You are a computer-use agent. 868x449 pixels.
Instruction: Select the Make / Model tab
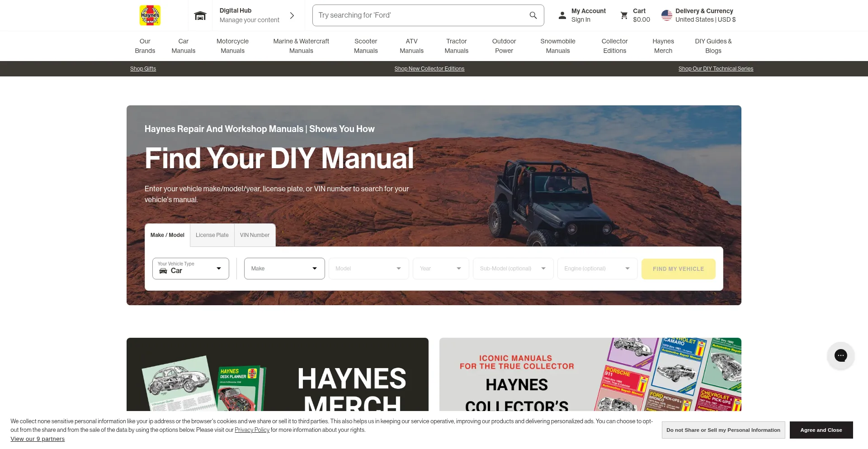coord(167,235)
